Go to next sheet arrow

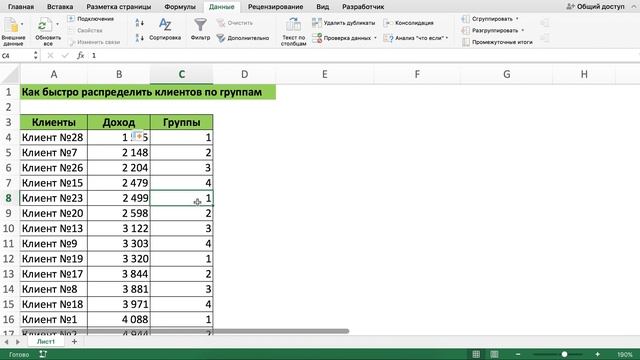18,342
